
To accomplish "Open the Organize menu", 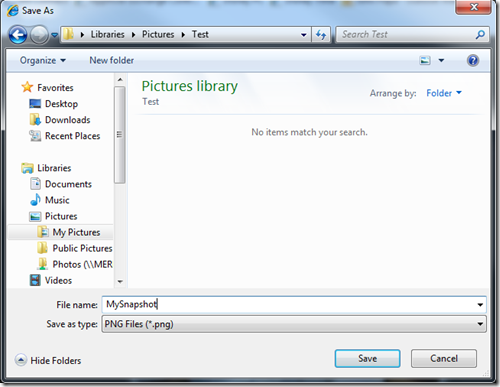I will [x=43, y=60].
